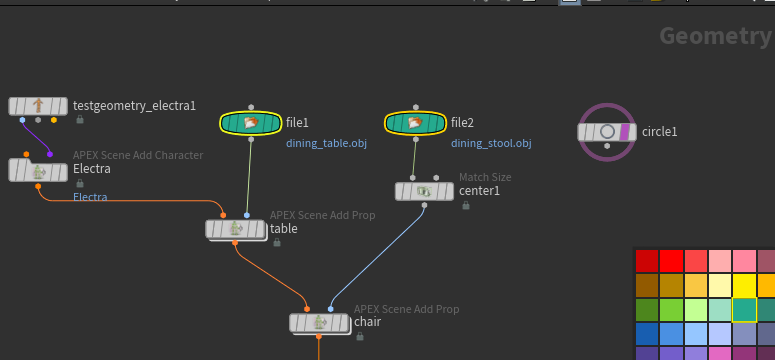Toggle the lock badge under center1
Image resolution: width=775 pixels, height=360 pixels.
pyautogui.click(x=466, y=205)
